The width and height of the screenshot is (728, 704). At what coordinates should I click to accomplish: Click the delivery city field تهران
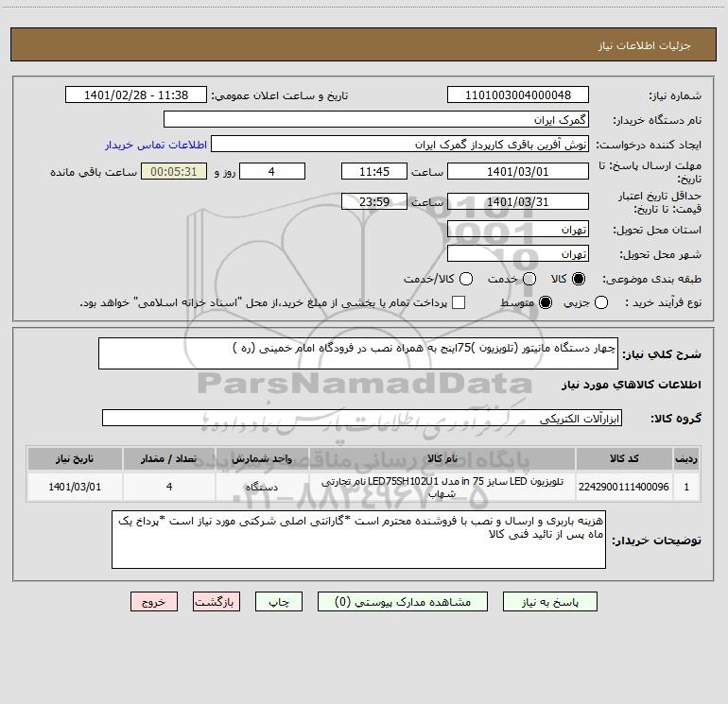pos(518,254)
